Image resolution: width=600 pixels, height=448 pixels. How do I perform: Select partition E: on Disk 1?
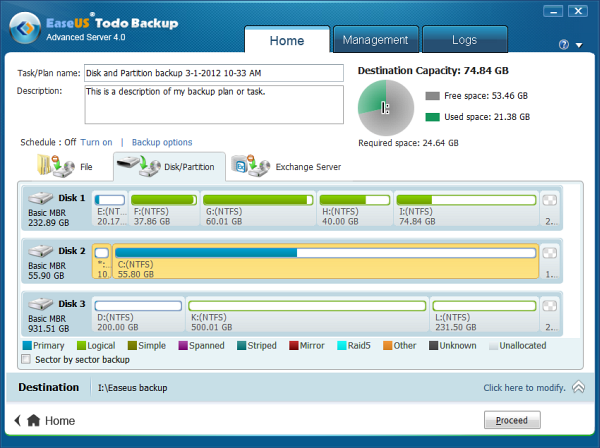coord(110,209)
